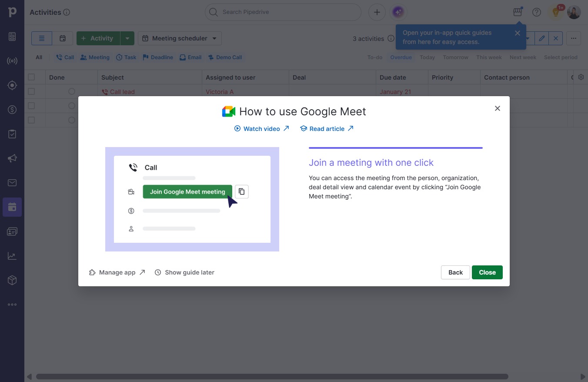Open the Meeting scheduler dropdown
The image size is (588, 382).
click(180, 38)
